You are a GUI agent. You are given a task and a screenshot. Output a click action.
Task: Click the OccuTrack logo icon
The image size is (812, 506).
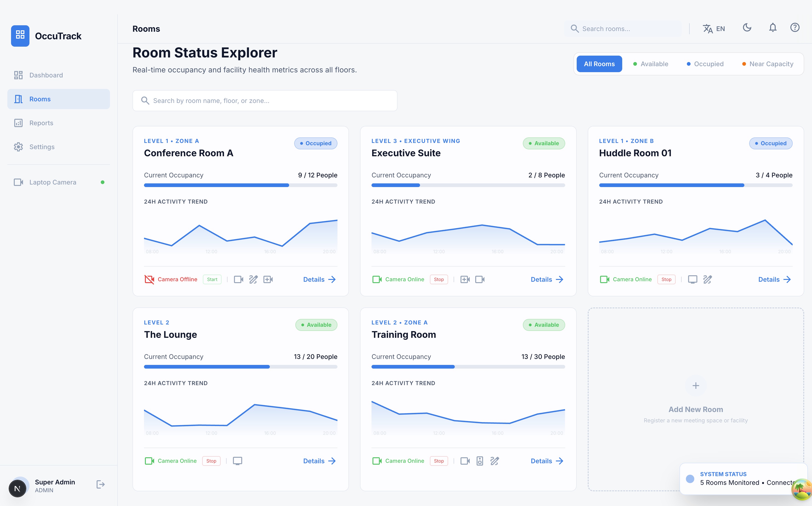coord(20,35)
